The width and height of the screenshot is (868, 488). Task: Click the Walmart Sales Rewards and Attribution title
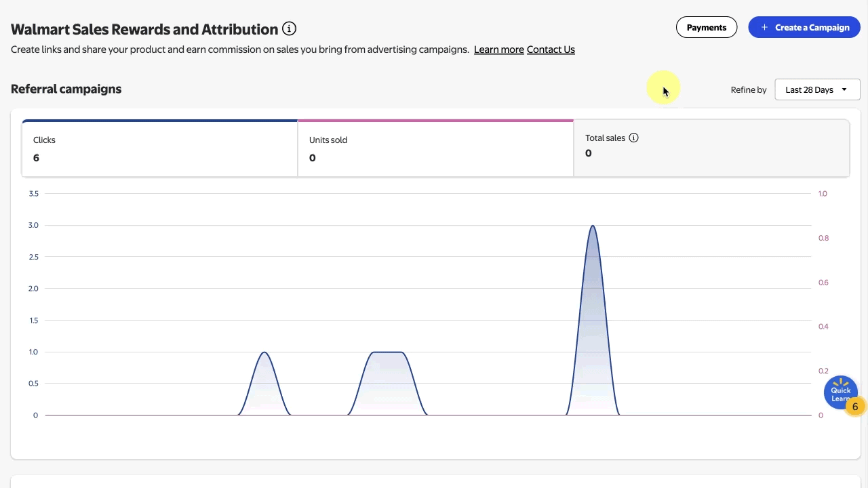[144, 29]
